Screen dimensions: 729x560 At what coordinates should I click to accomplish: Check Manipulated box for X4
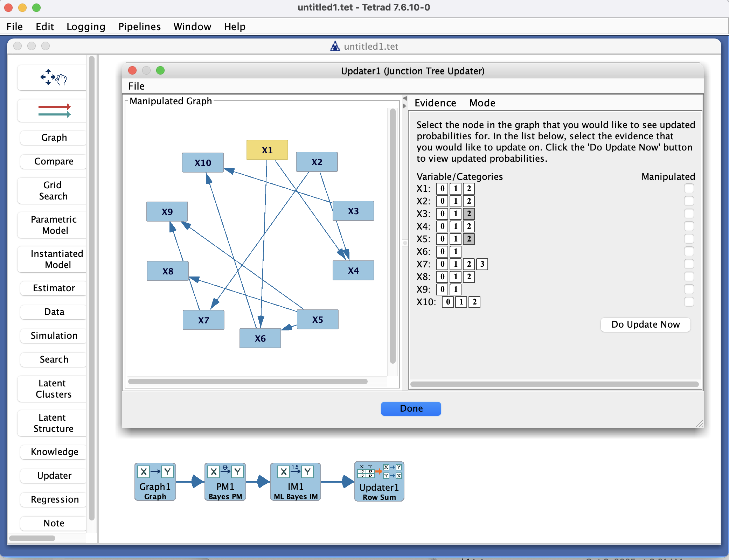click(x=689, y=226)
